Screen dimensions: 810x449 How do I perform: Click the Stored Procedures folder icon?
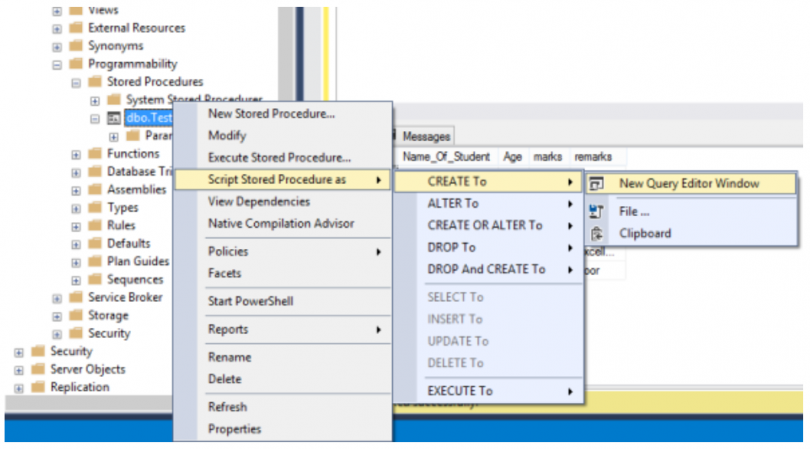[x=96, y=82]
